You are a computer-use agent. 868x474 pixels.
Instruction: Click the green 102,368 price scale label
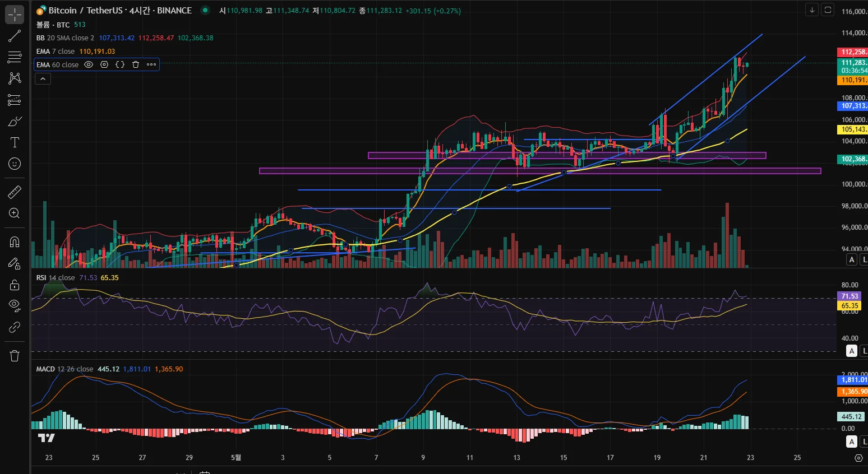(x=853, y=159)
